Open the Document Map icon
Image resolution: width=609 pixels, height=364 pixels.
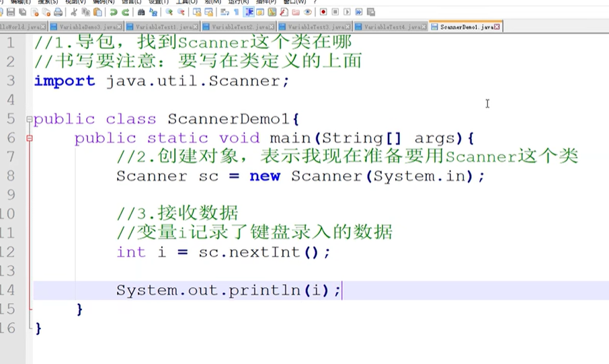(x=272, y=12)
